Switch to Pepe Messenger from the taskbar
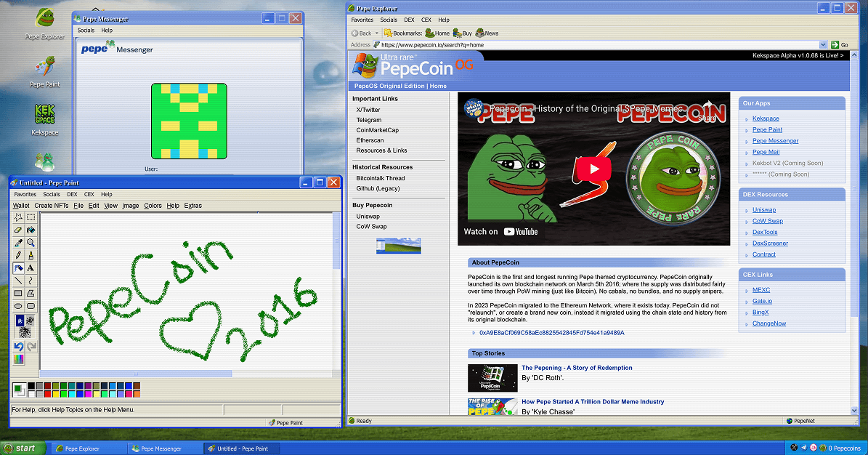 click(x=165, y=448)
